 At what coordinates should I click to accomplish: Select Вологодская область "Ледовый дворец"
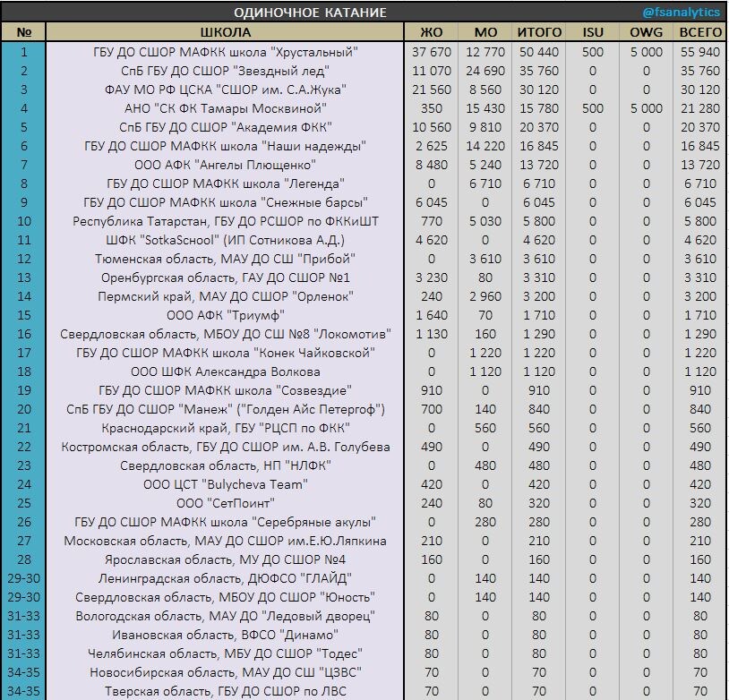pos(225,617)
